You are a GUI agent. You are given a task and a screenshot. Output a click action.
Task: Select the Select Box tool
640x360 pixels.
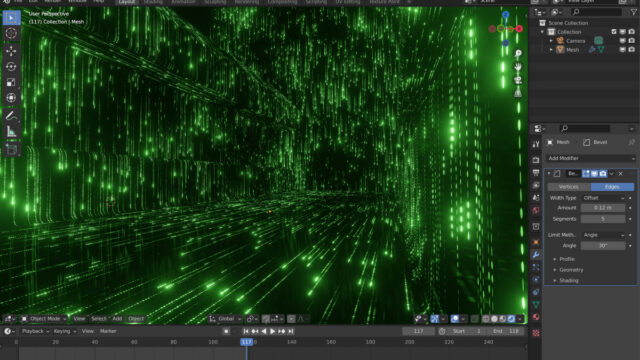pos(11,18)
